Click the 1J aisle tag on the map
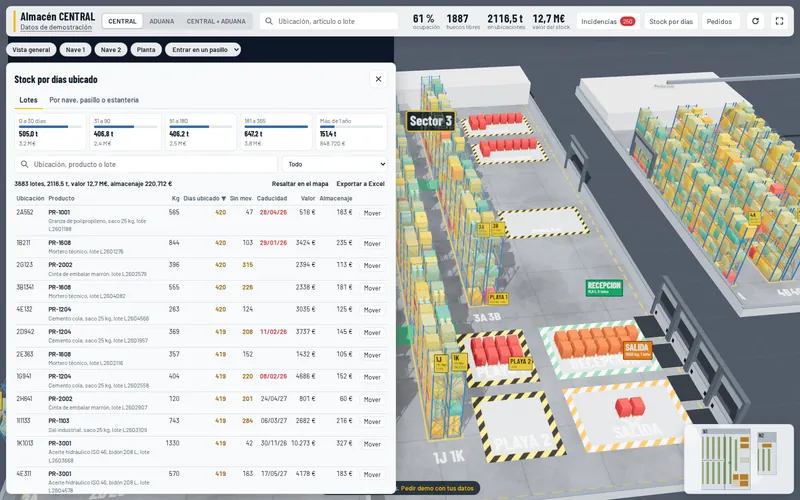Screen dimensions: 800x500 click(440, 363)
